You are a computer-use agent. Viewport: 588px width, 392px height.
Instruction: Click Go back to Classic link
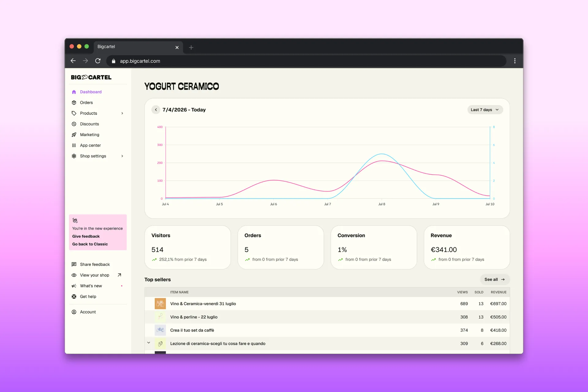click(x=90, y=244)
